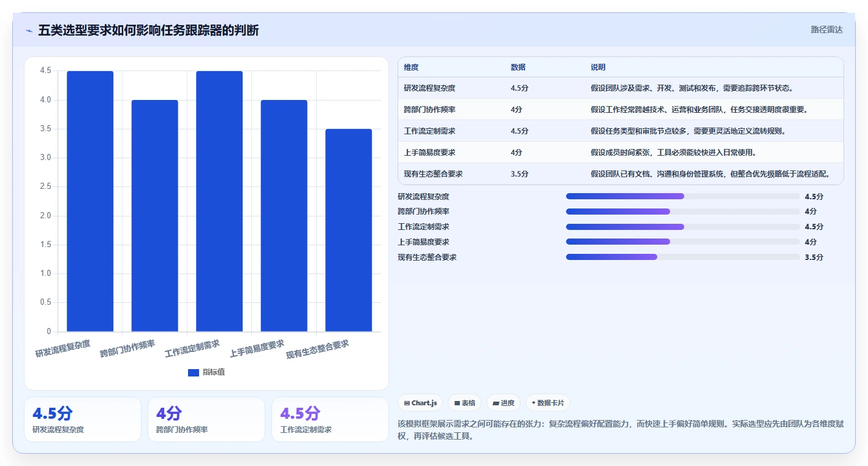The width and height of the screenshot is (868, 466).
Task: Click the 现有生态整合要求 progress bar
Action: tap(683, 257)
